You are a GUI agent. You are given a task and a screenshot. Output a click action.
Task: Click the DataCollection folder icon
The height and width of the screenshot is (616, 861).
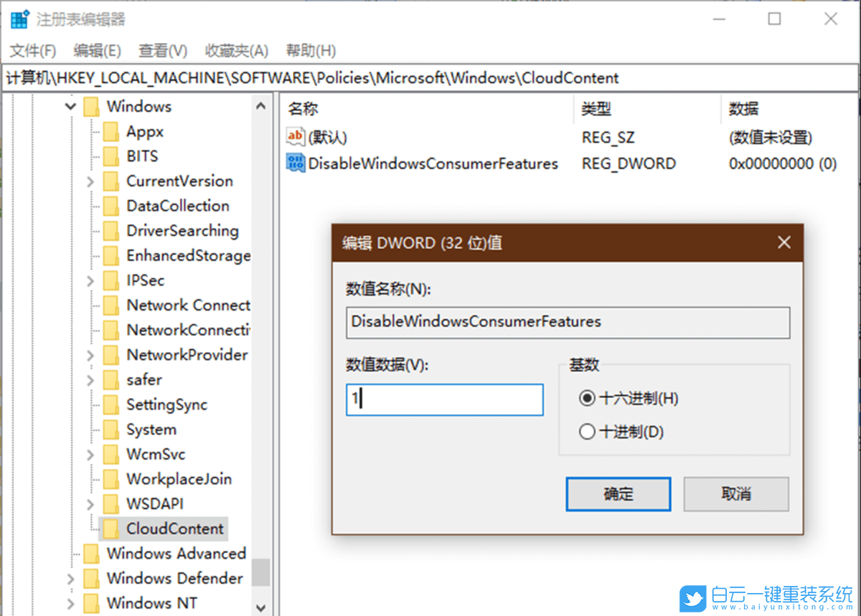pos(111,206)
